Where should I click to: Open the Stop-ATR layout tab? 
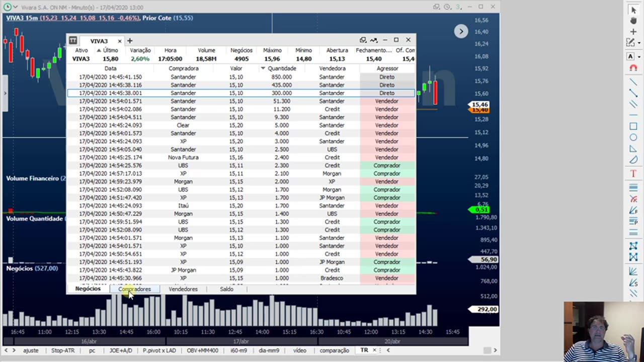click(63, 350)
